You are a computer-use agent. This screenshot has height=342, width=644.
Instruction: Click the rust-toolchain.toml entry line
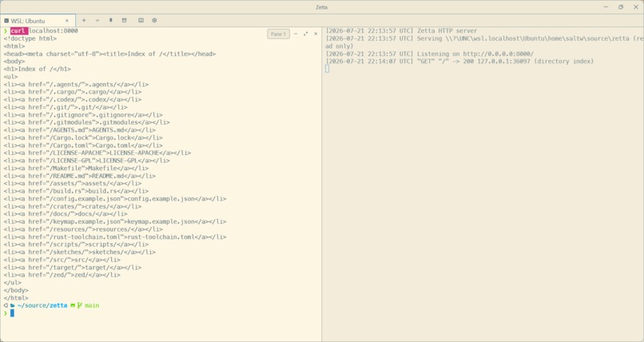(115, 237)
